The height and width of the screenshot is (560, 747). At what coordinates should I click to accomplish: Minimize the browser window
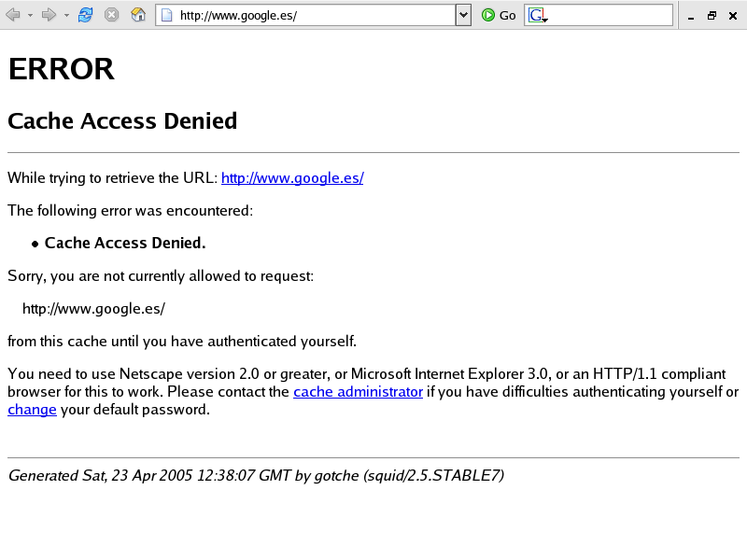click(691, 16)
